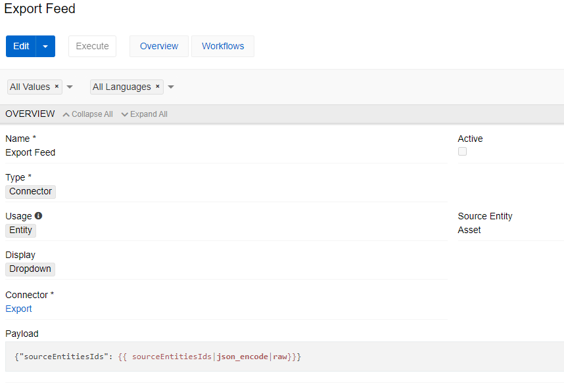564x392 pixels.
Task: Click the Edit button
Action: tap(21, 47)
